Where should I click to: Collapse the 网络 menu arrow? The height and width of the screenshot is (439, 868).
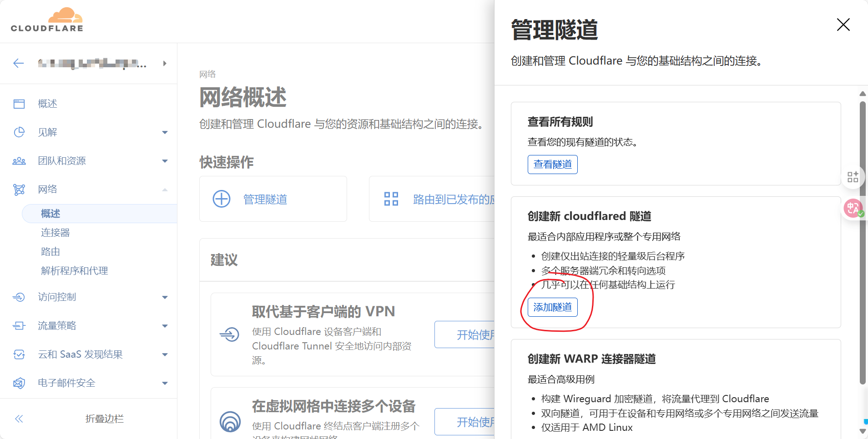click(x=165, y=190)
